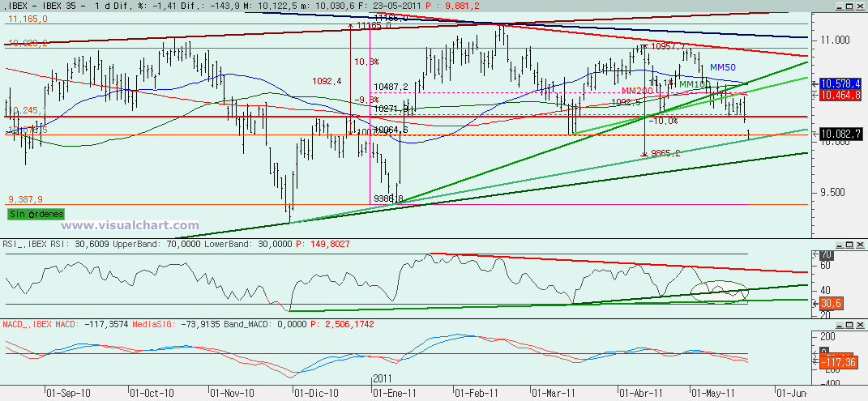
Task: Click the 01-Nov-10 date axis label
Action: (232, 393)
